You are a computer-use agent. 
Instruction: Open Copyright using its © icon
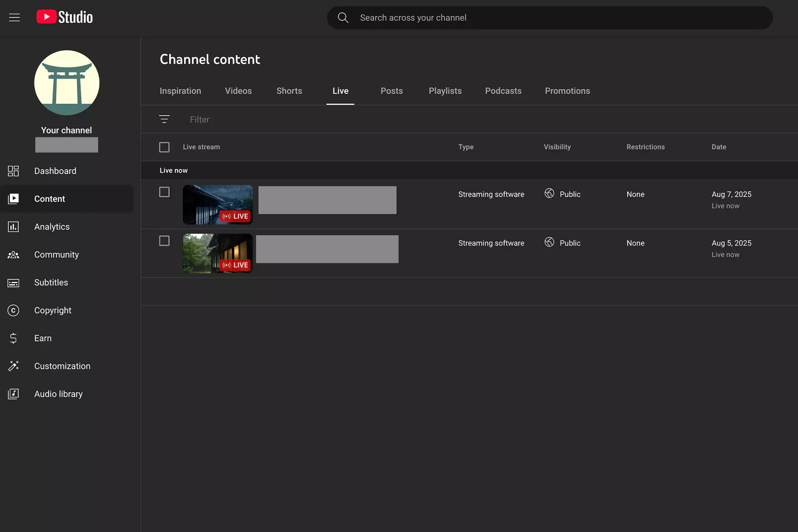point(13,310)
